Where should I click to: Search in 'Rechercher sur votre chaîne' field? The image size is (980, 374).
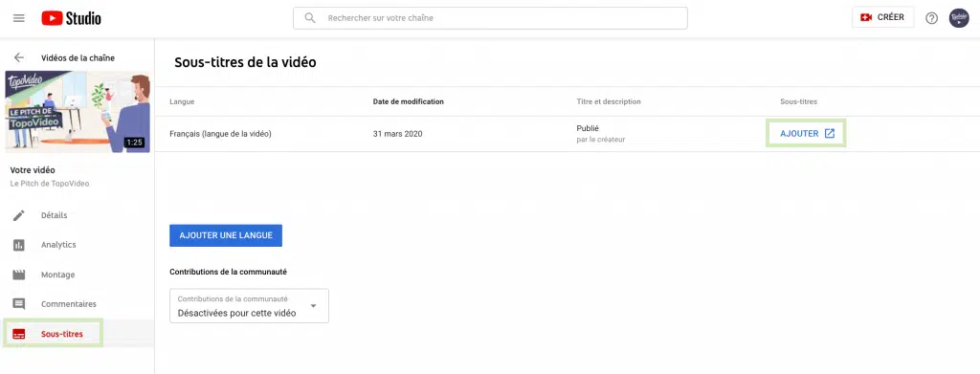490,18
